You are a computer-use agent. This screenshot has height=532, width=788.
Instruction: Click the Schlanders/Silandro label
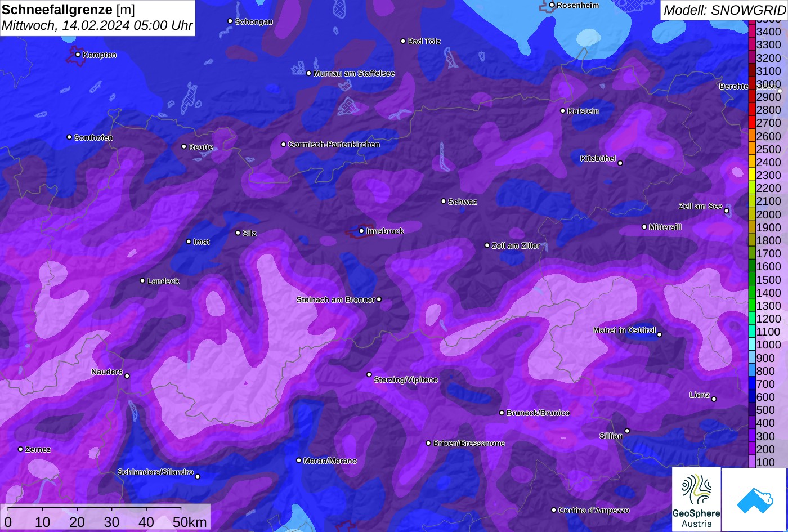[x=155, y=472]
